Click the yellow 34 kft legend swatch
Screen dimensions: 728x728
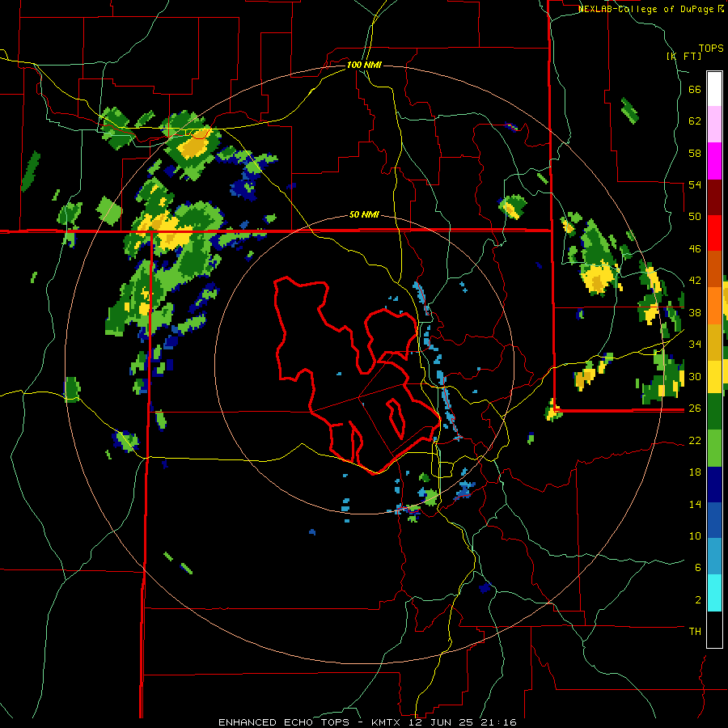(x=714, y=376)
